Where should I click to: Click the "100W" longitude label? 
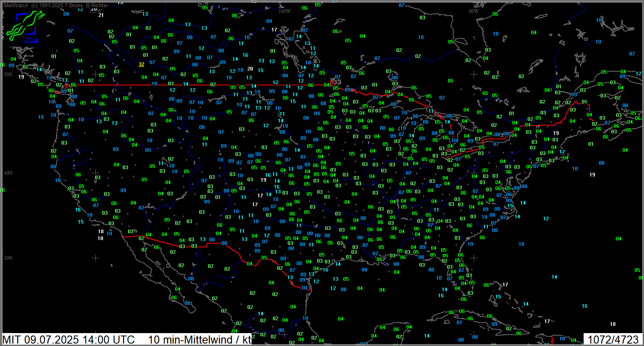[285, 11]
